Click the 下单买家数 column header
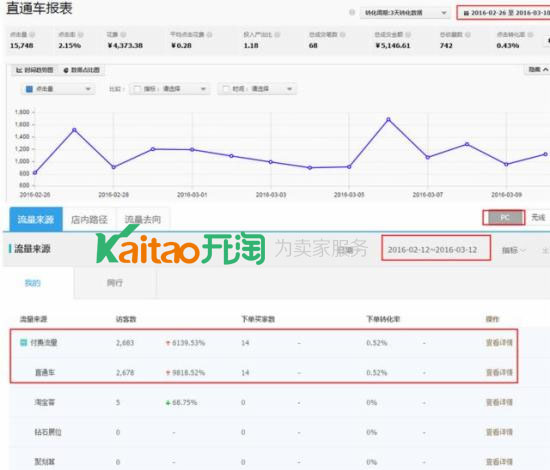The image size is (550, 470). (x=258, y=319)
